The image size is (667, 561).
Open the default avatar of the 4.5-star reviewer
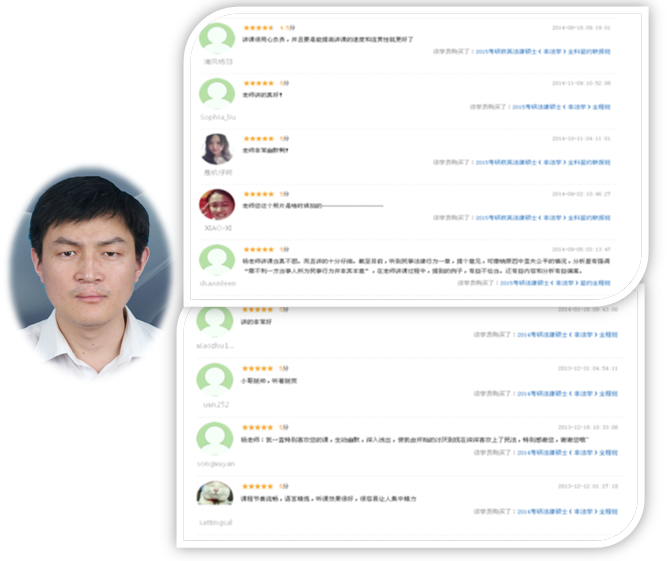[x=217, y=38]
